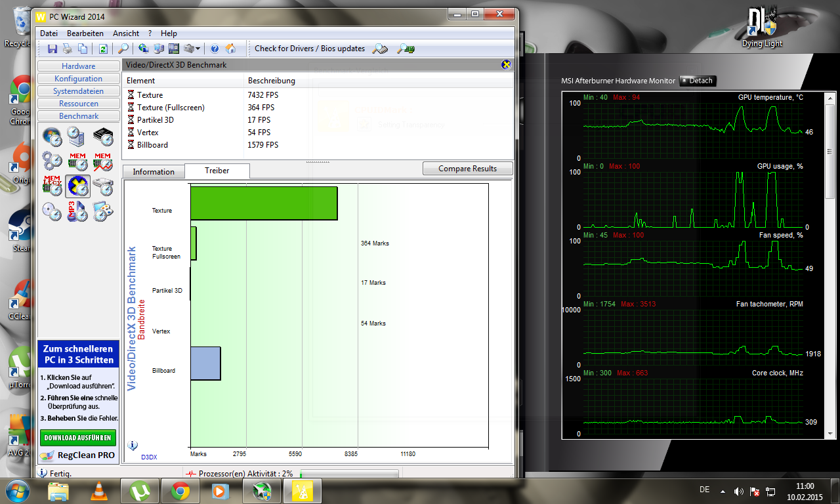Click Check for Drivers / Bios updates

(310, 49)
